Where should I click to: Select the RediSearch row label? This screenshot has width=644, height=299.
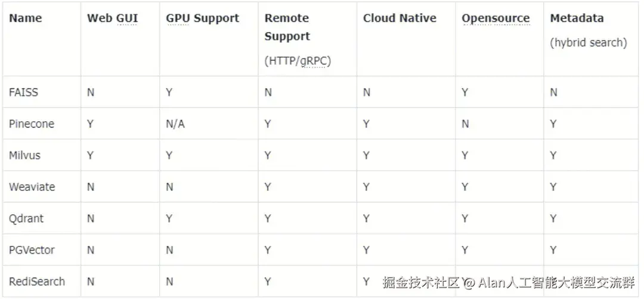pos(37,281)
